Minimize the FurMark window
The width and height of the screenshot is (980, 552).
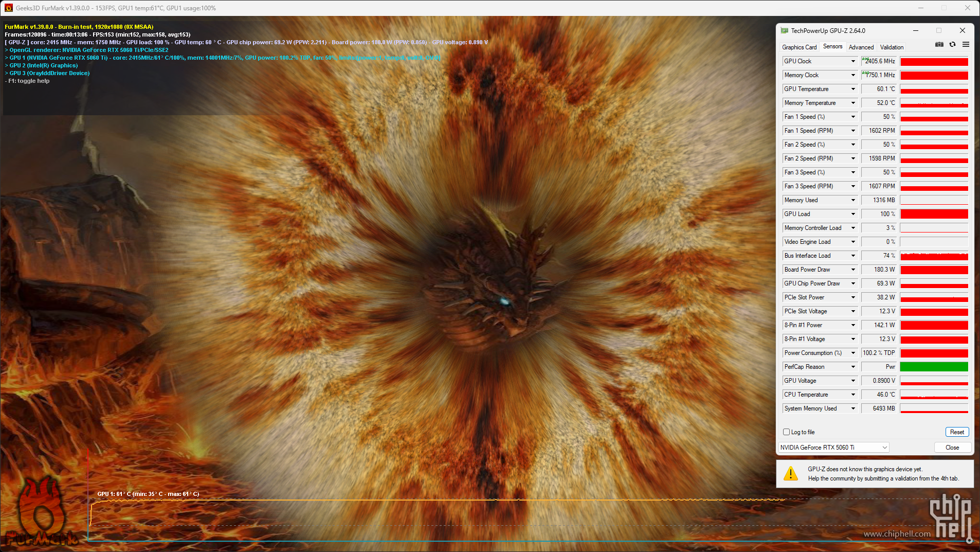pos(921,8)
